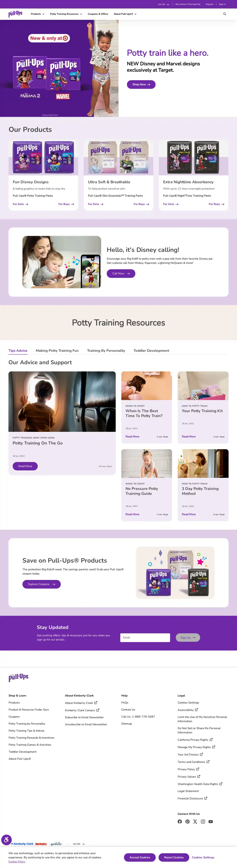The width and height of the screenshot is (237, 868).
Task: Open the search magnifier icon
Action: (x=225, y=14)
